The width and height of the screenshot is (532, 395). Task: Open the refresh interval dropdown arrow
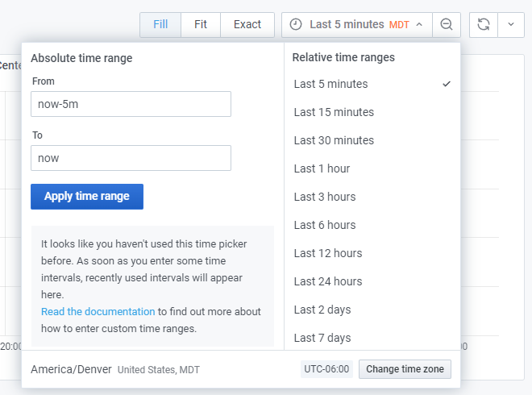[511, 25]
